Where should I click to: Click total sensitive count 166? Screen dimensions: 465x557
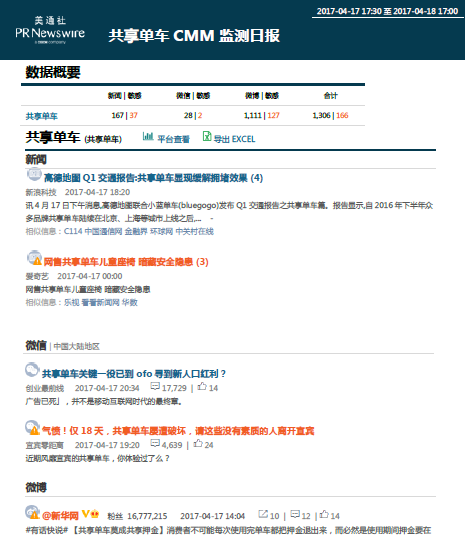click(x=342, y=115)
